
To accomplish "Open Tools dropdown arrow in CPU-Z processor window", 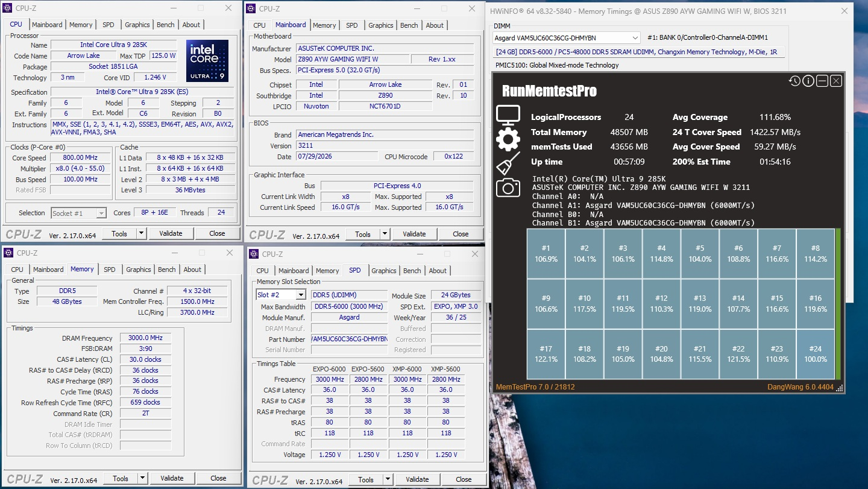I will coord(141,233).
